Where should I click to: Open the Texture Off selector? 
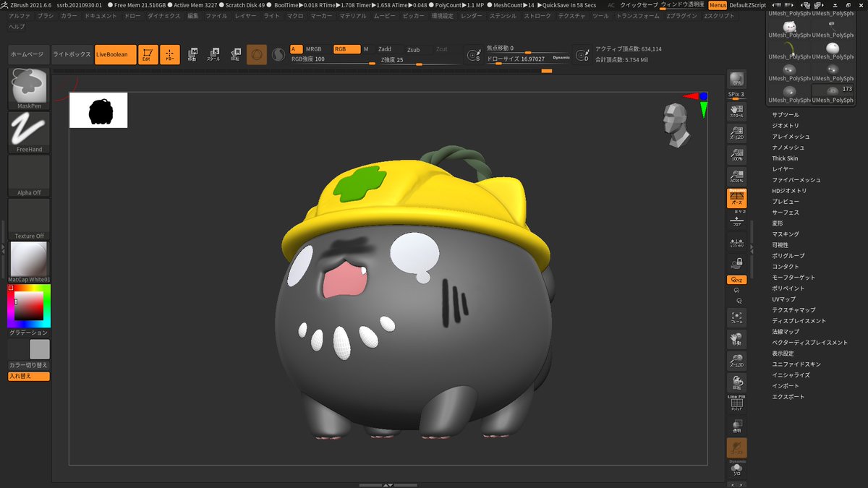tap(29, 219)
